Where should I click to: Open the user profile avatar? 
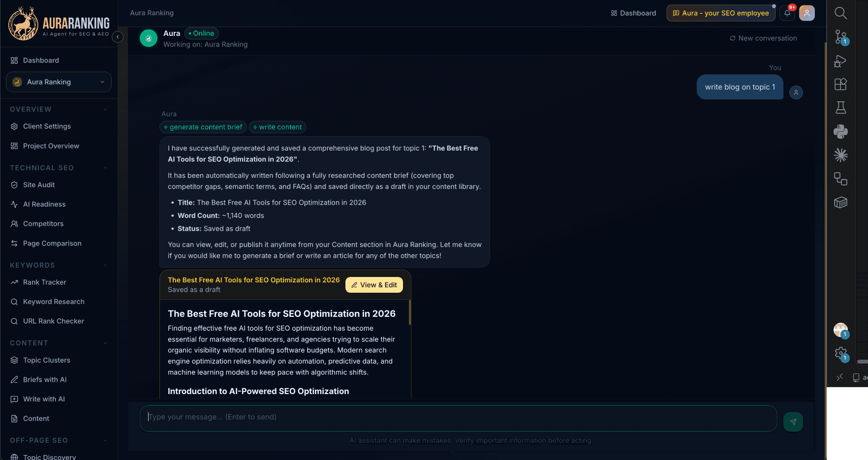coord(807,13)
